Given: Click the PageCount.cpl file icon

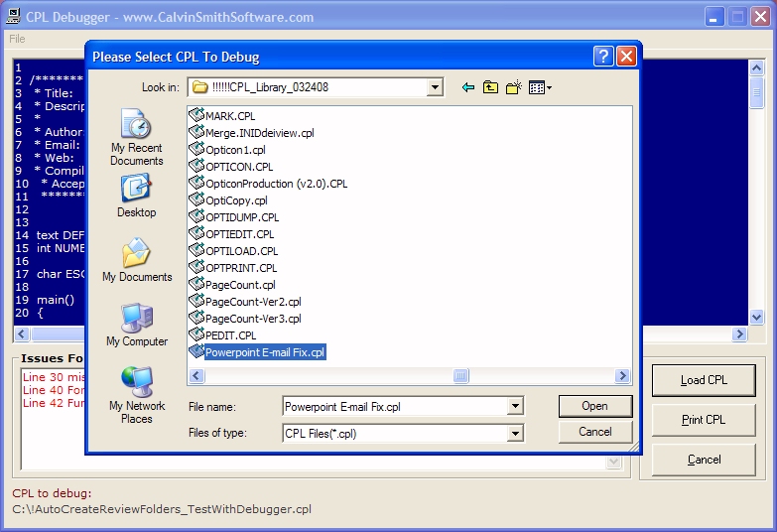Looking at the screenshot, I should pos(196,284).
